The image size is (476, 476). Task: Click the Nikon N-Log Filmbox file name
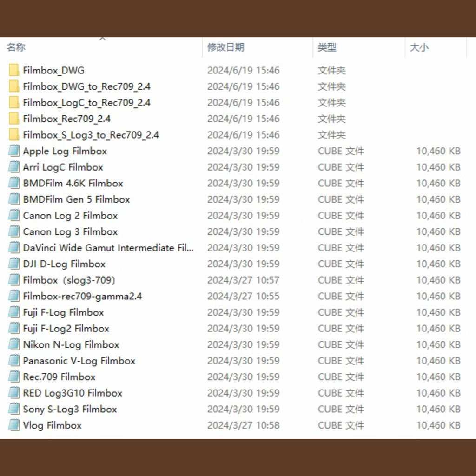tap(71, 344)
